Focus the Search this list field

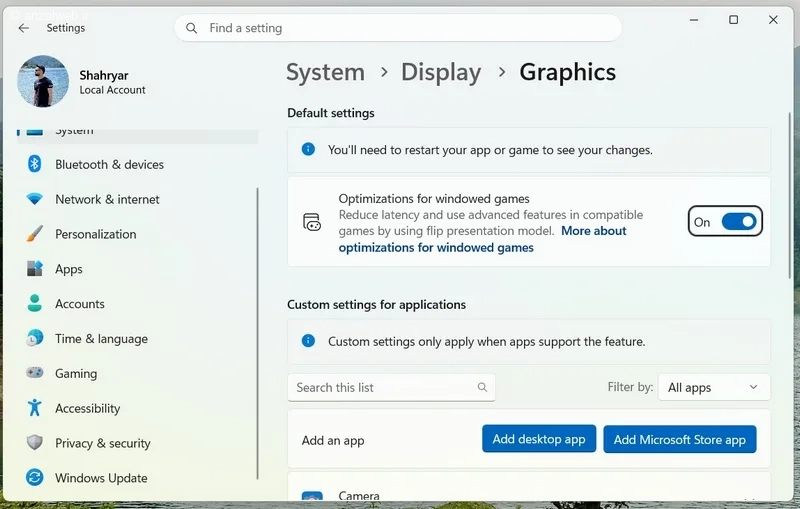[391, 388]
